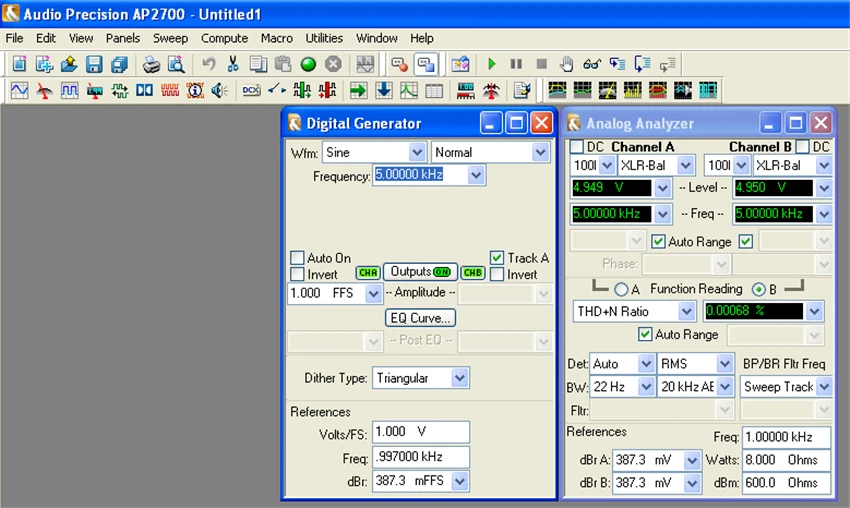Open the Wfm Sine waveform dropdown
This screenshot has width=850, height=508.
pyautogui.click(x=417, y=153)
